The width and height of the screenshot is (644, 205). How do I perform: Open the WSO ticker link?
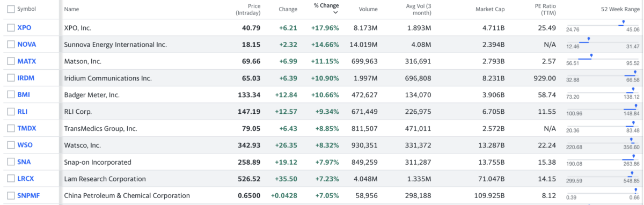(x=25, y=145)
